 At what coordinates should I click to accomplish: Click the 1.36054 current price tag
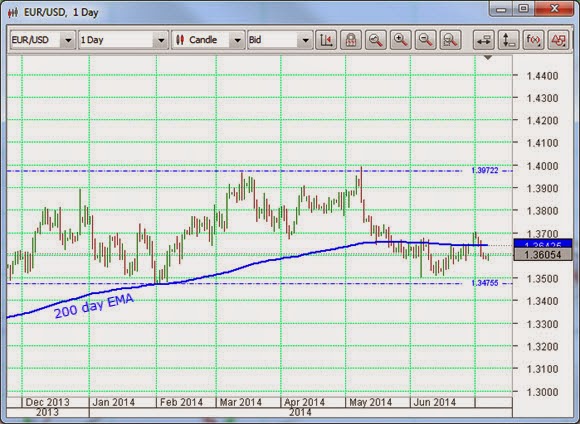coord(543,255)
